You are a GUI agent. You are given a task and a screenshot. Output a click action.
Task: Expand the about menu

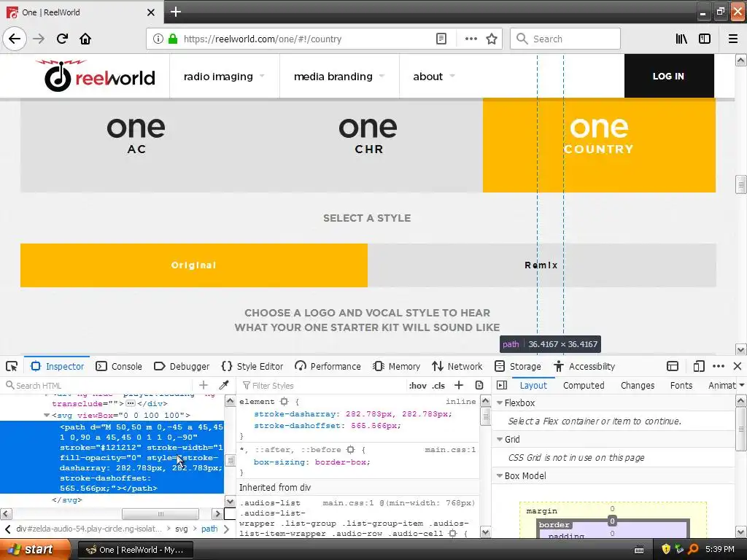[434, 76]
